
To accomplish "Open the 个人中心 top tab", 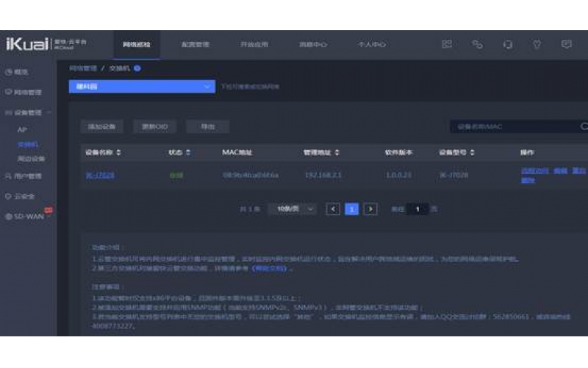I will [371, 45].
